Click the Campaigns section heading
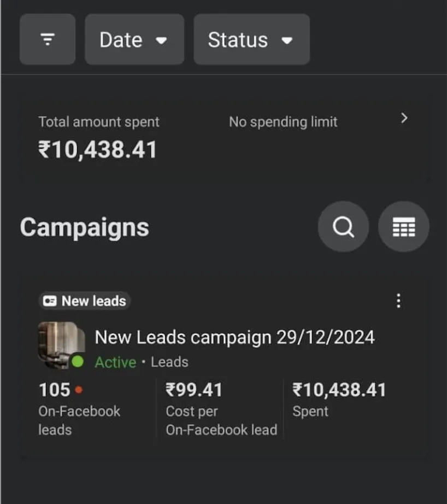The height and width of the screenshot is (504, 447). pyautogui.click(x=84, y=227)
